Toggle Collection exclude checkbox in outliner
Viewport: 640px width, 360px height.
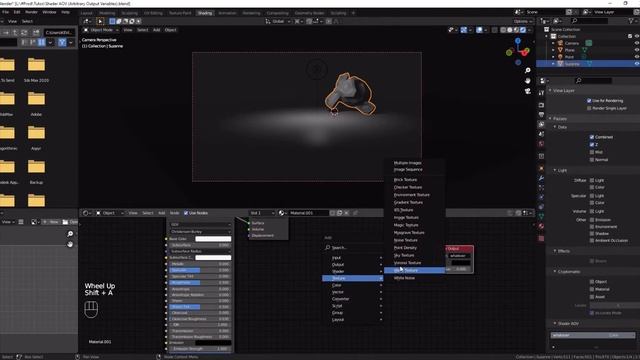pos(630,36)
